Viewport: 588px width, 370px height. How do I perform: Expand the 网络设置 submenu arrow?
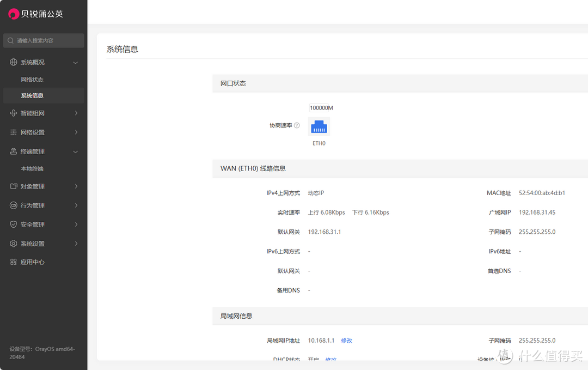coord(76,132)
